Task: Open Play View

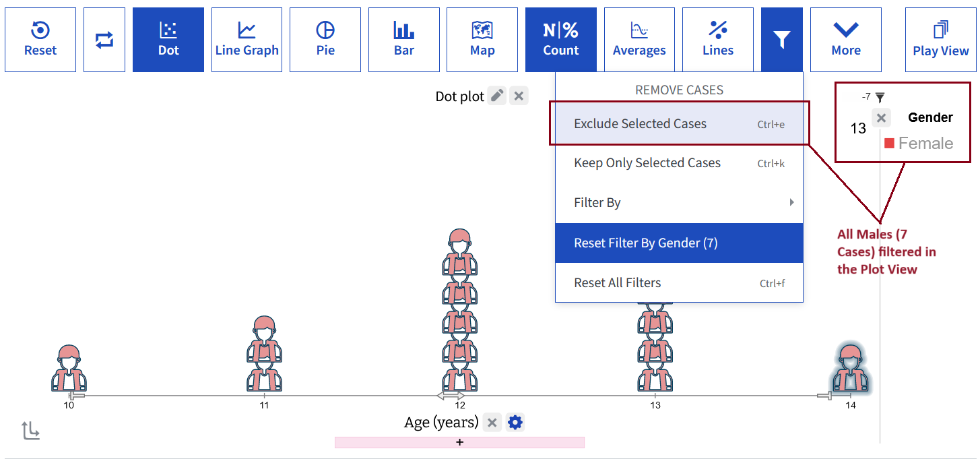Action: pos(941,40)
